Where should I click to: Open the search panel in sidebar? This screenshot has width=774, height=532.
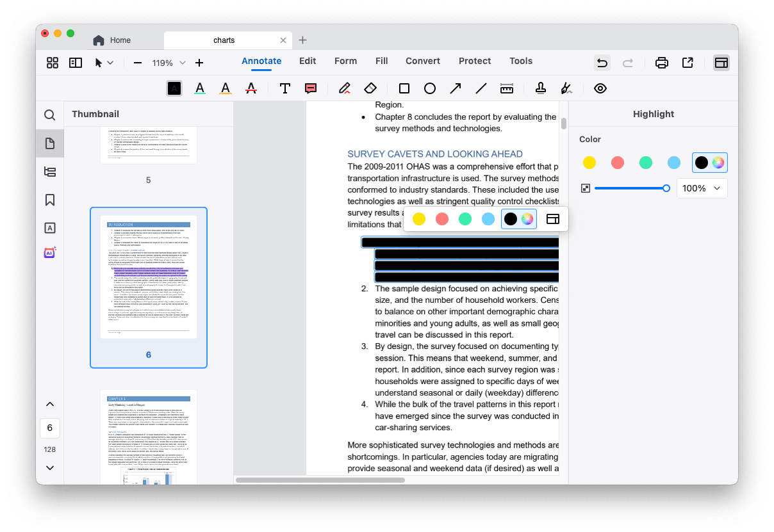coord(50,115)
